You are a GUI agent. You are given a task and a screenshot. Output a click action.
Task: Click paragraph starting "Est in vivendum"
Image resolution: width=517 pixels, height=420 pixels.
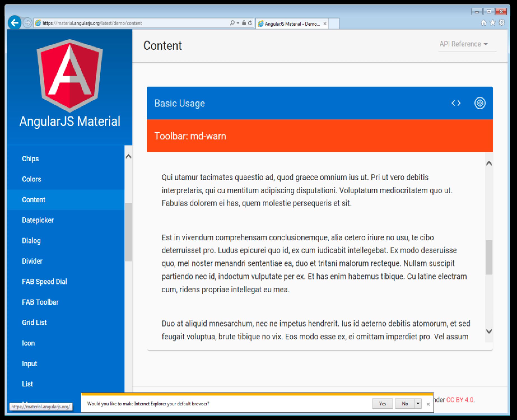click(x=314, y=263)
